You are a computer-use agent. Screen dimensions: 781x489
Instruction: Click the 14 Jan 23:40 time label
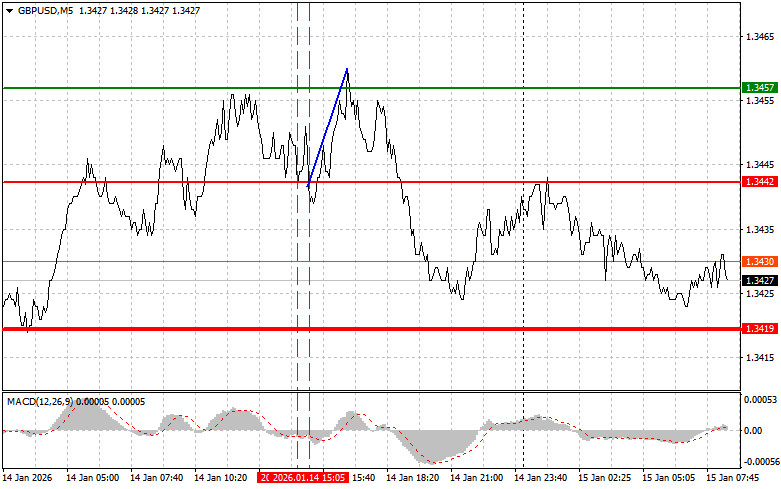coord(540,478)
